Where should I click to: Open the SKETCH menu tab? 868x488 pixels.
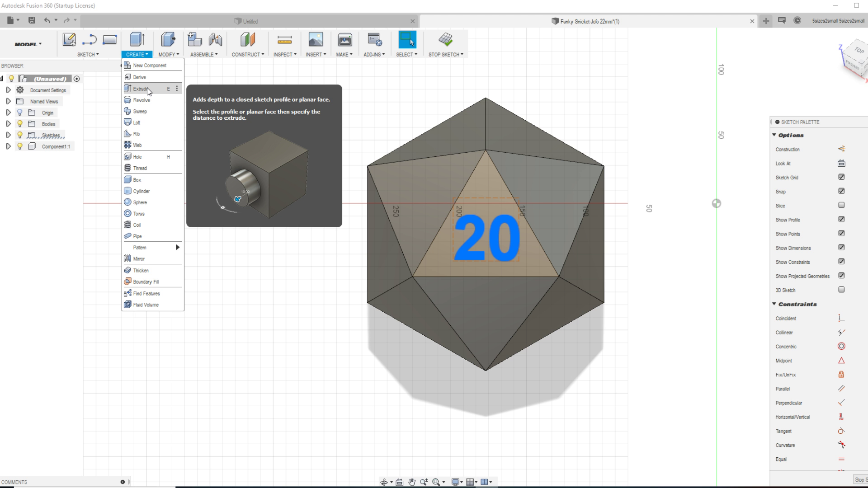point(88,54)
